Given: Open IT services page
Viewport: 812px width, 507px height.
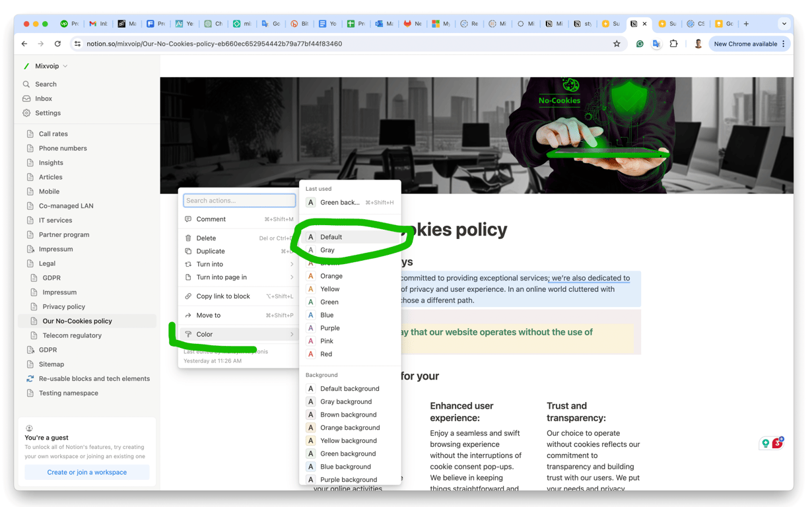Looking at the screenshot, I should (x=55, y=220).
